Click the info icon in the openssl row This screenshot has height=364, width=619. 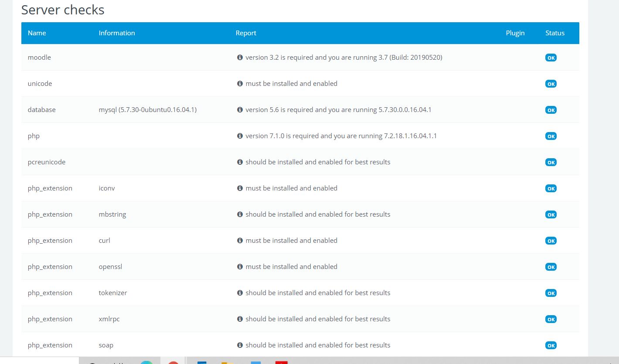click(x=240, y=266)
